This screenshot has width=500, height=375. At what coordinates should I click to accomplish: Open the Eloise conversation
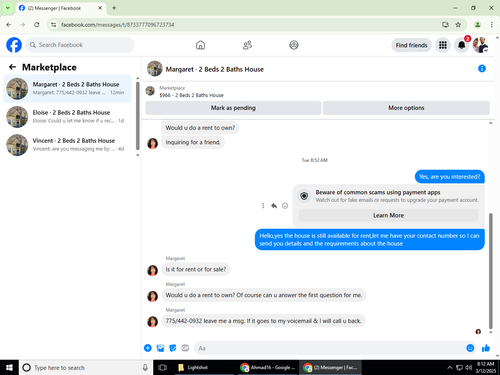pos(67,117)
